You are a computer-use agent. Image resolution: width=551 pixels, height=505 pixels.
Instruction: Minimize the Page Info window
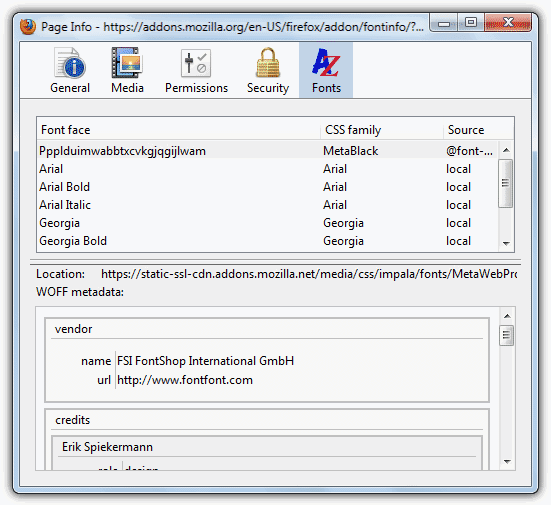(444, 23)
